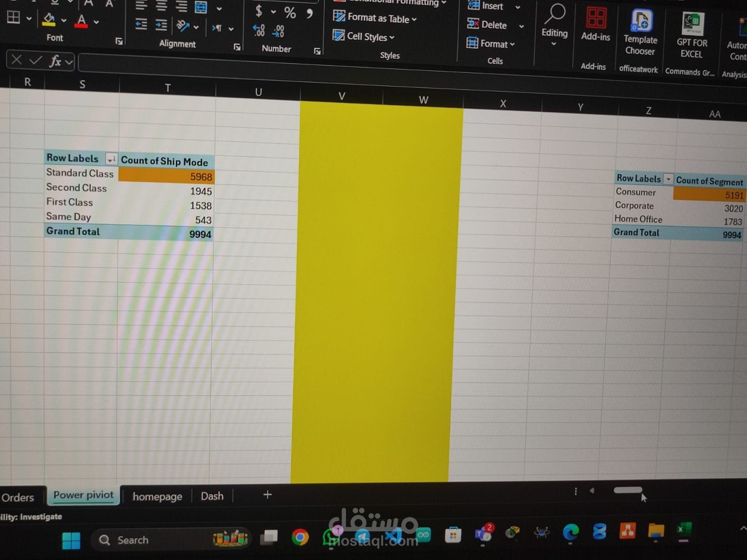Launch the Alignment settings dialog
Image resolution: width=747 pixels, height=560 pixels.
click(237, 47)
